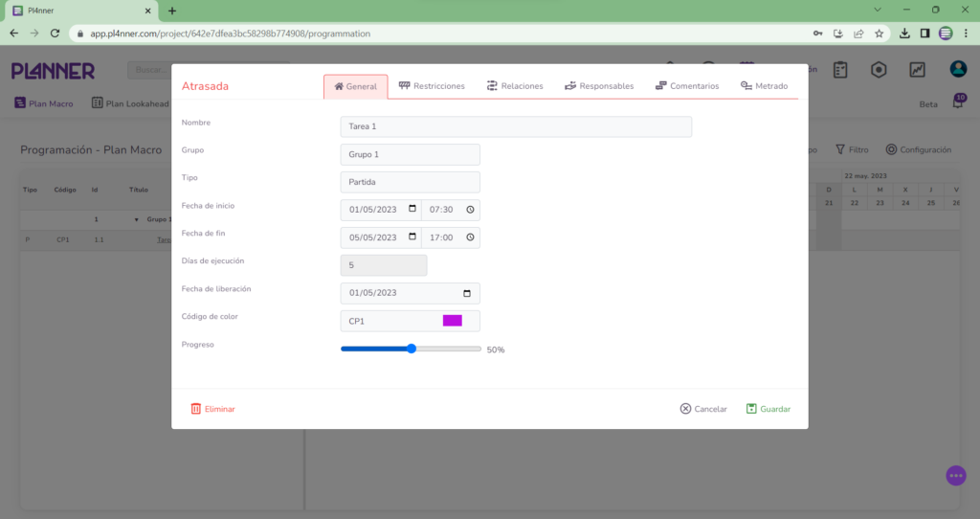This screenshot has height=519, width=980.
Task: Click the purple floating chat bubble icon
Action: 955,475
